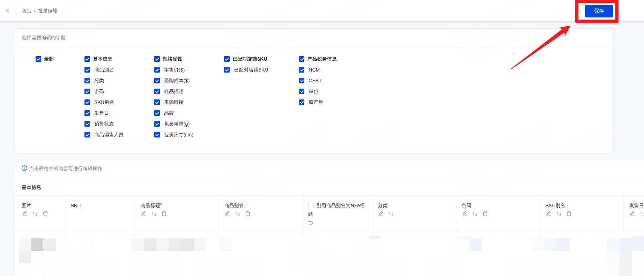644x276 pixels.
Task: Toggle the 包裹重量(g) checkbox
Action: [157, 124]
